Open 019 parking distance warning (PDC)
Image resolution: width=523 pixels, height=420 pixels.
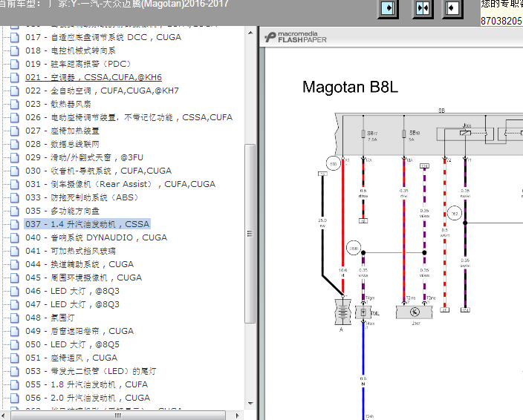79,64
